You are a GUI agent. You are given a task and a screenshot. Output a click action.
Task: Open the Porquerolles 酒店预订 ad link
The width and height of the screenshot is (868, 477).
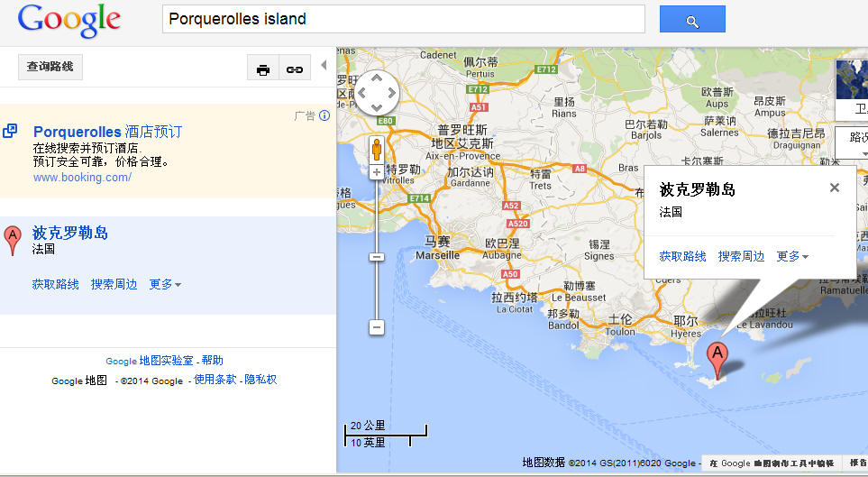tap(108, 132)
